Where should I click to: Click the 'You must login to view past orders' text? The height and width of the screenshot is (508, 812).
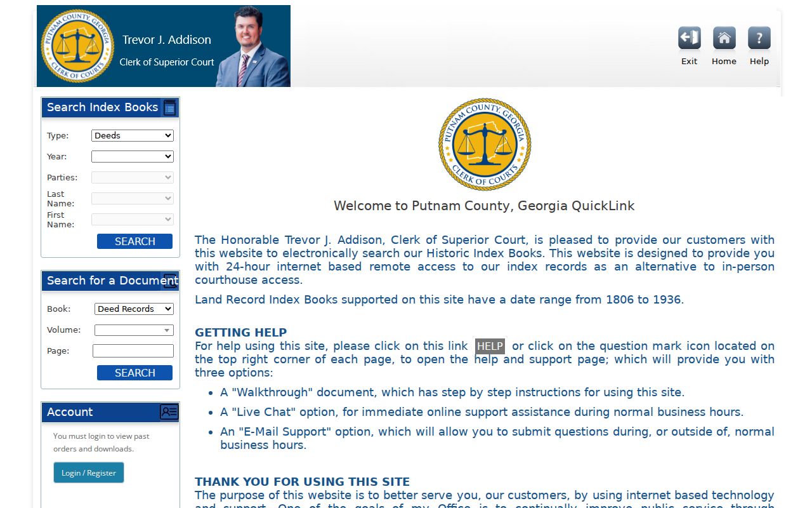101,443
